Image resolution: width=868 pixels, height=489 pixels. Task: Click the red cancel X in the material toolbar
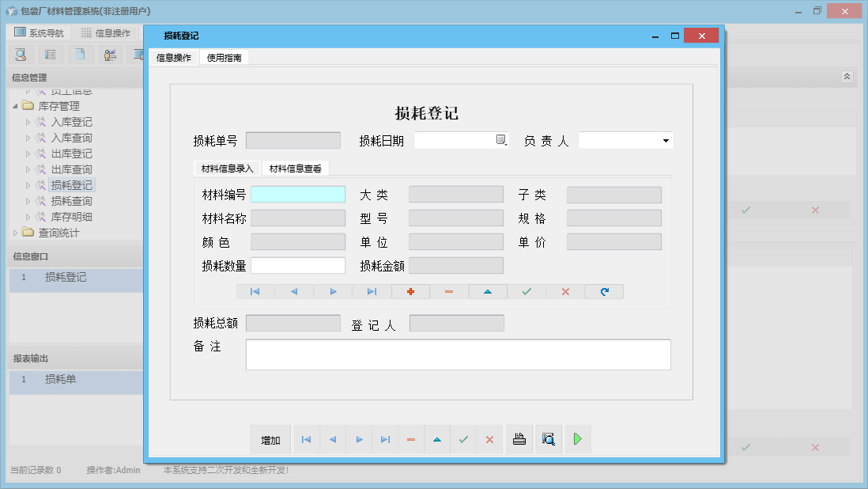point(565,291)
